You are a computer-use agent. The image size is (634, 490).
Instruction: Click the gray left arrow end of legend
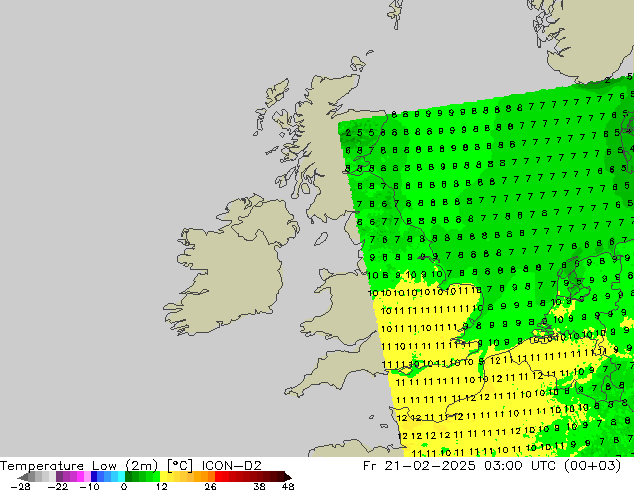pyautogui.click(x=23, y=476)
